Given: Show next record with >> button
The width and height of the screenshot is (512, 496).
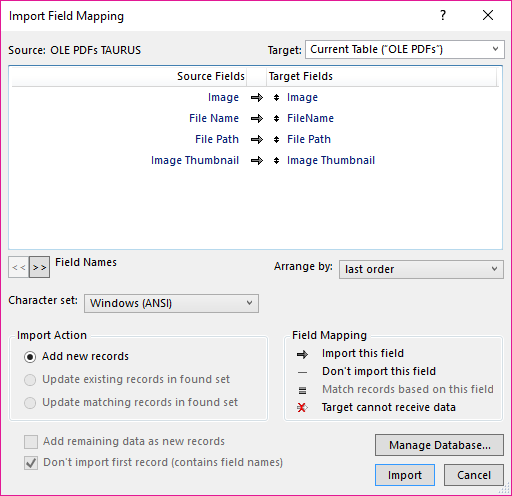Looking at the screenshot, I should click(x=39, y=267).
